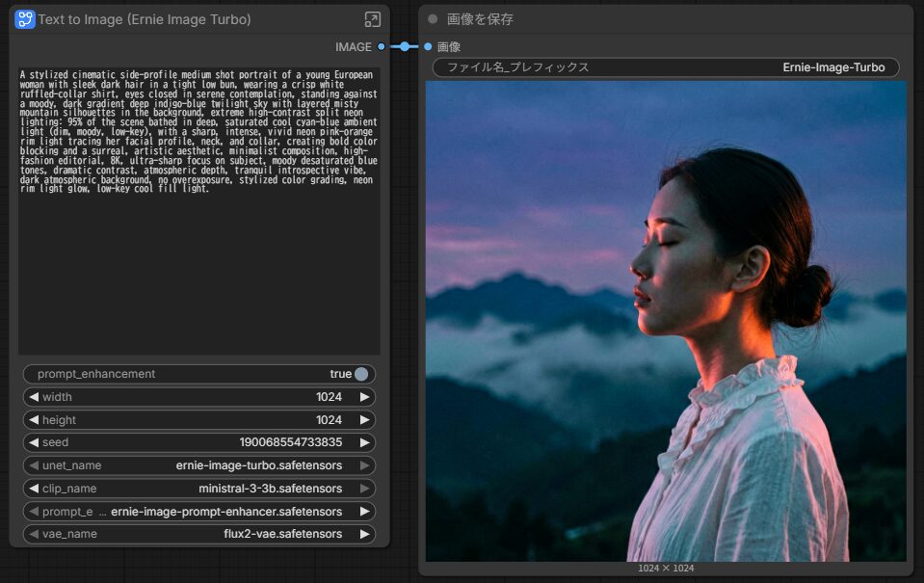Open the subgraph using the expand icon
This screenshot has width=924, height=583.
(372, 19)
